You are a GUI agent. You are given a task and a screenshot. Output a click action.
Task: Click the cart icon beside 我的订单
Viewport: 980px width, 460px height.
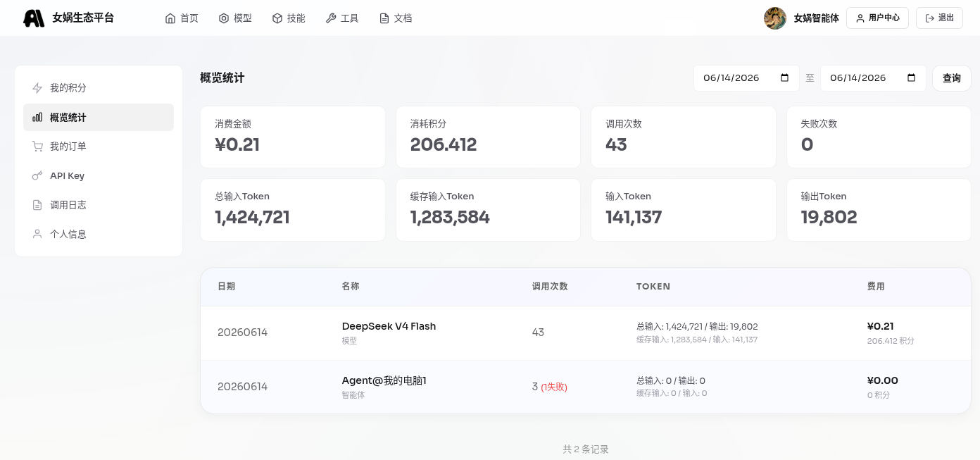point(37,147)
